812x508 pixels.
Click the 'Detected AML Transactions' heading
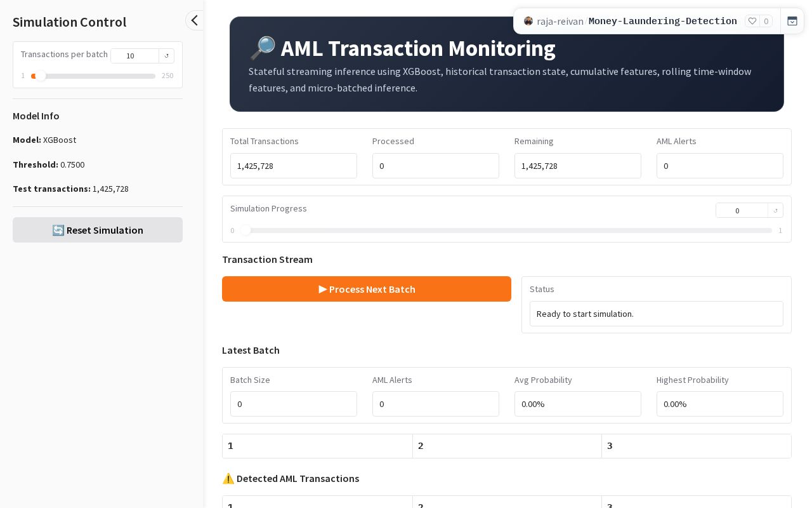[x=291, y=478]
